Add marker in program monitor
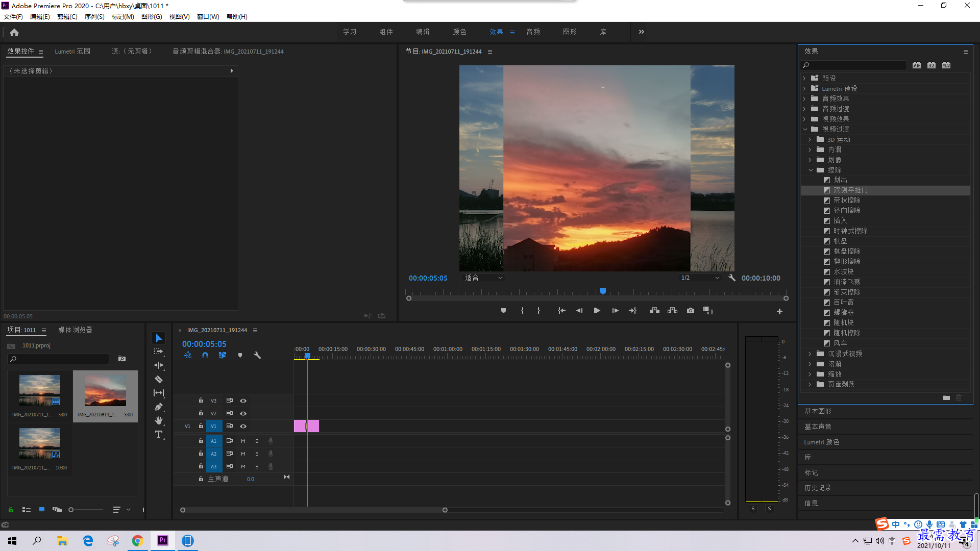Image resolution: width=980 pixels, height=551 pixels. coord(503,311)
